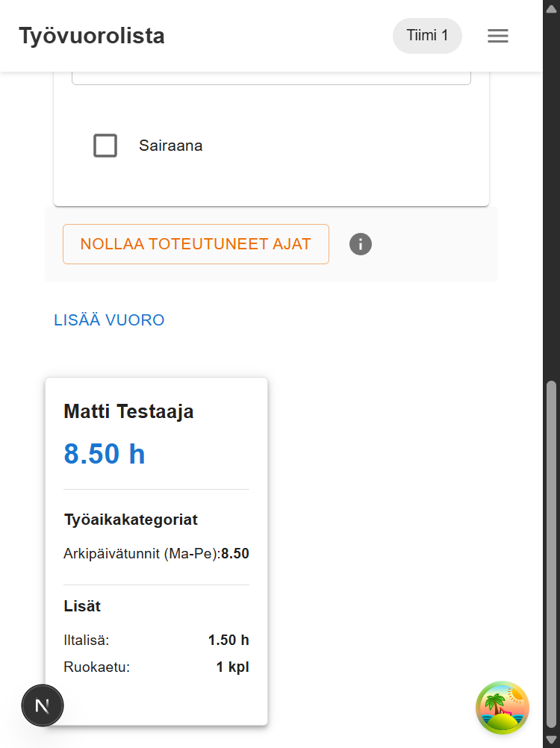Click the scrollbar up arrow
The height and width of the screenshot is (748, 560).
point(551,10)
